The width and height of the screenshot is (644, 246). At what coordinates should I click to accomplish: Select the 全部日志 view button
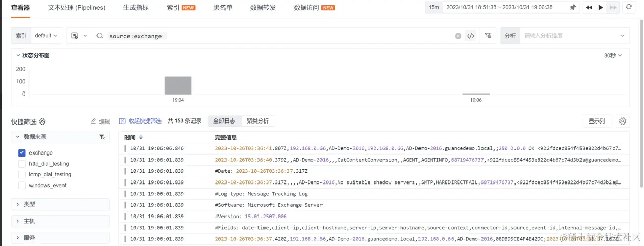pyautogui.click(x=224, y=121)
